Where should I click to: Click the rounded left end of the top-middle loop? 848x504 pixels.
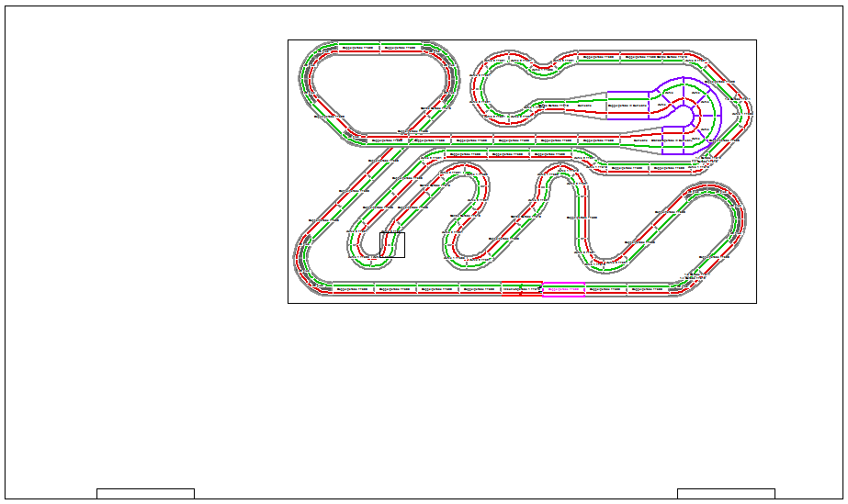(x=480, y=90)
